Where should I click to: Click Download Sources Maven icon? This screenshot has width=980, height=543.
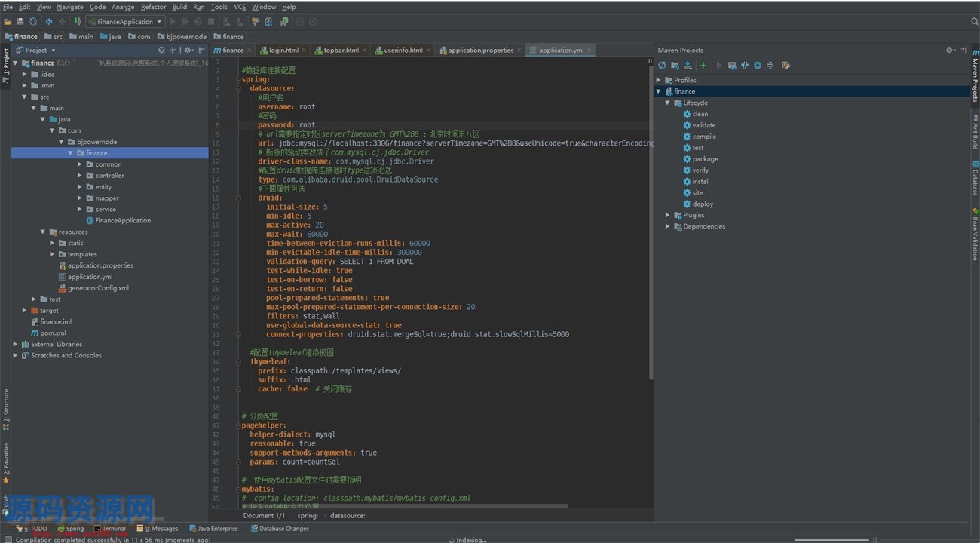click(x=687, y=66)
